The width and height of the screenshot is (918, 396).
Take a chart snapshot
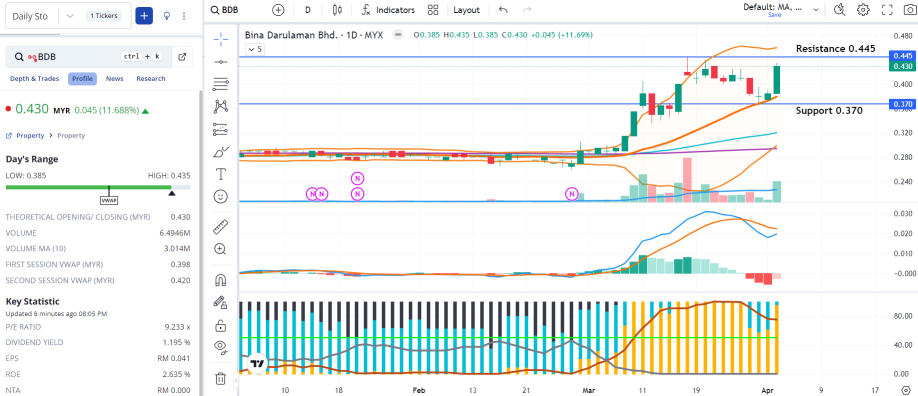point(909,9)
